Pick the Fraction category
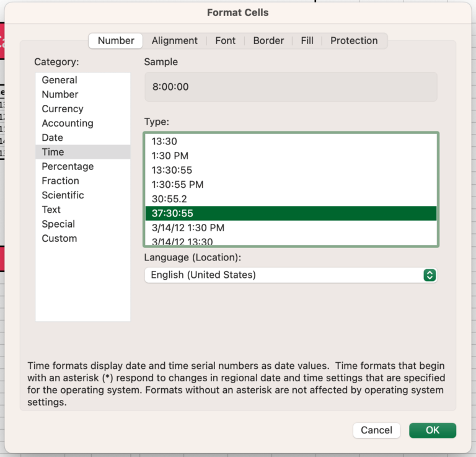This screenshot has height=457, width=476. pyautogui.click(x=83, y=180)
